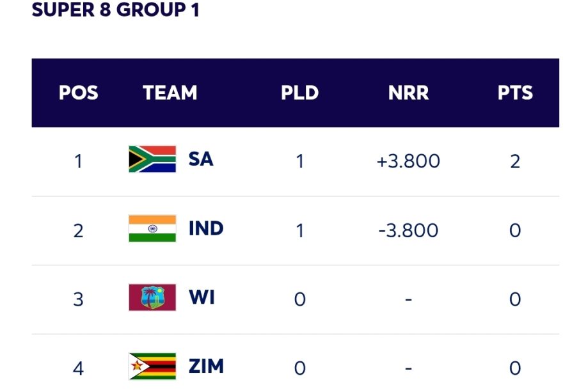This screenshot has width=579, height=392.
Task: Click India's -3.800 net run rate
Action: pyautogui.click(x=408, y=230)
